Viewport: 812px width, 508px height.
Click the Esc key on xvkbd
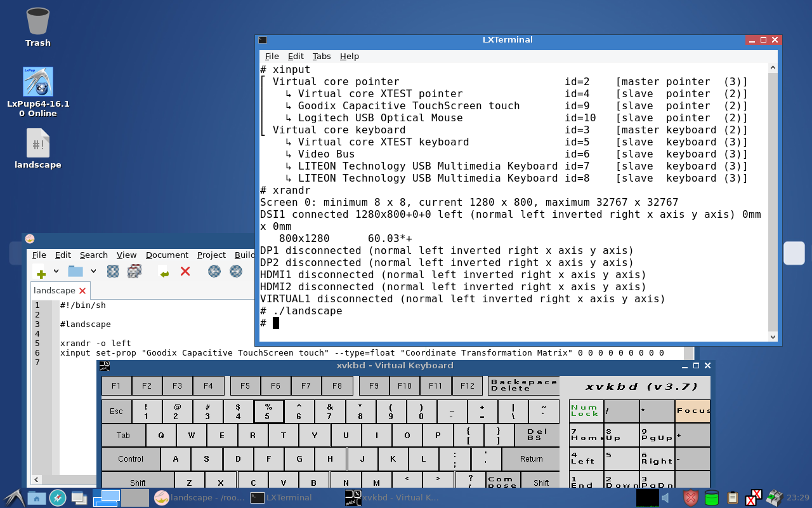(x=116, y=411)
